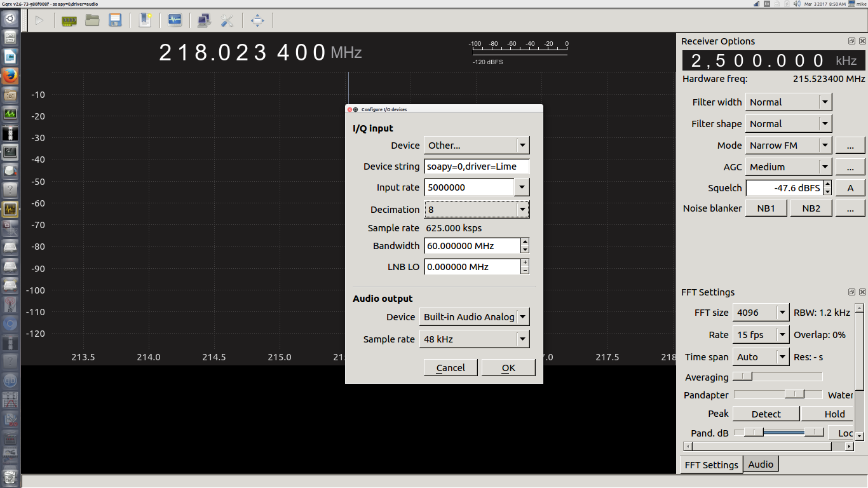Click the Bandwidth value field
Viewport: 868px width, 488px height.
[x=472, y=246]
